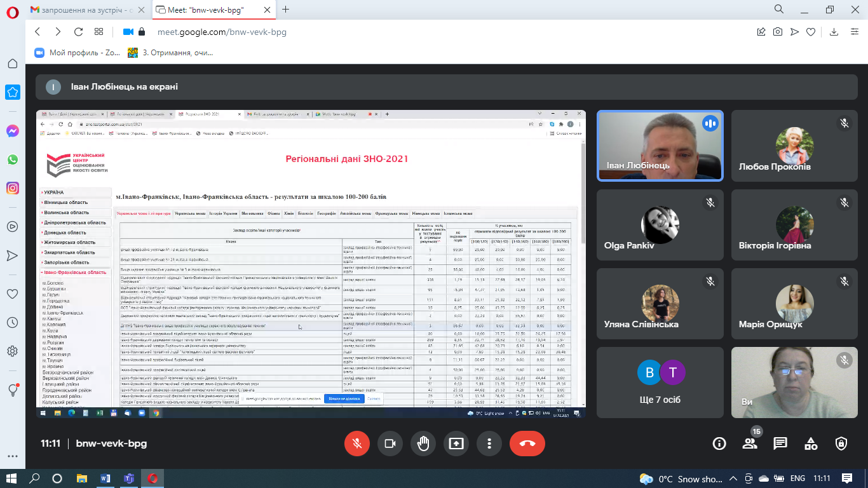The width and height of the screenshot is (868, 488).
Task: Open the Opera sidebar Messenger icon
Action: (13, 131)
